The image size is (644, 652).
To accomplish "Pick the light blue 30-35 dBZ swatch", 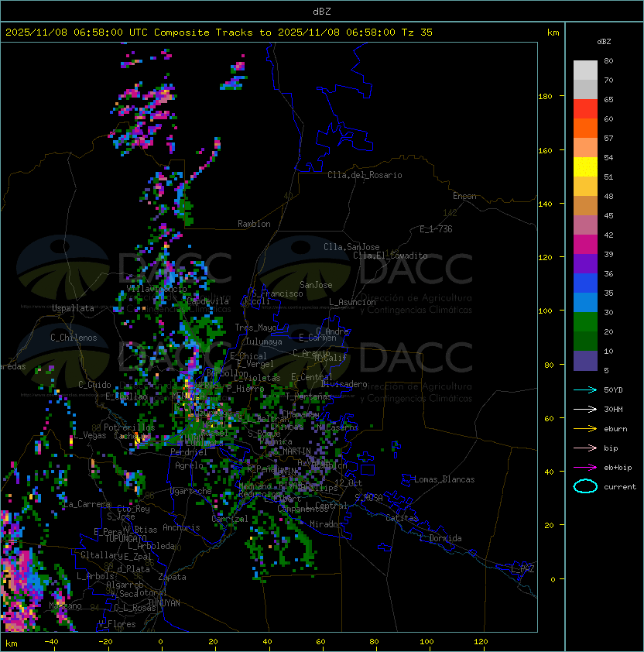I will [x=585, y=302].
